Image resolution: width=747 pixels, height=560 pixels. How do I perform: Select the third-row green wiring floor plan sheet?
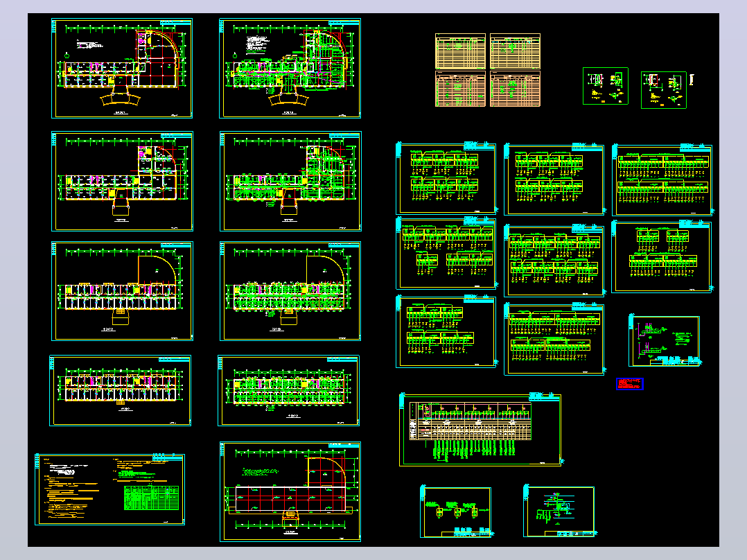pos(290,291)
